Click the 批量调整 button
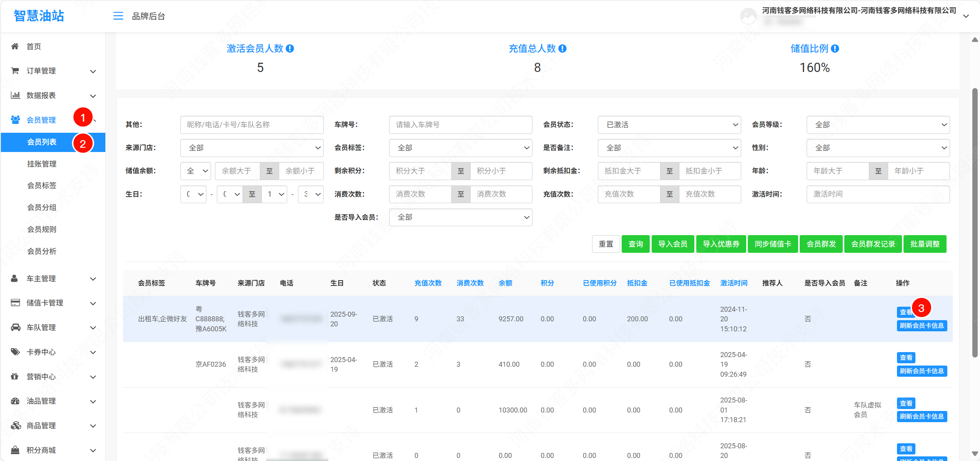The width and height of the screenshot is (980, 461). [x=925, y=244]
